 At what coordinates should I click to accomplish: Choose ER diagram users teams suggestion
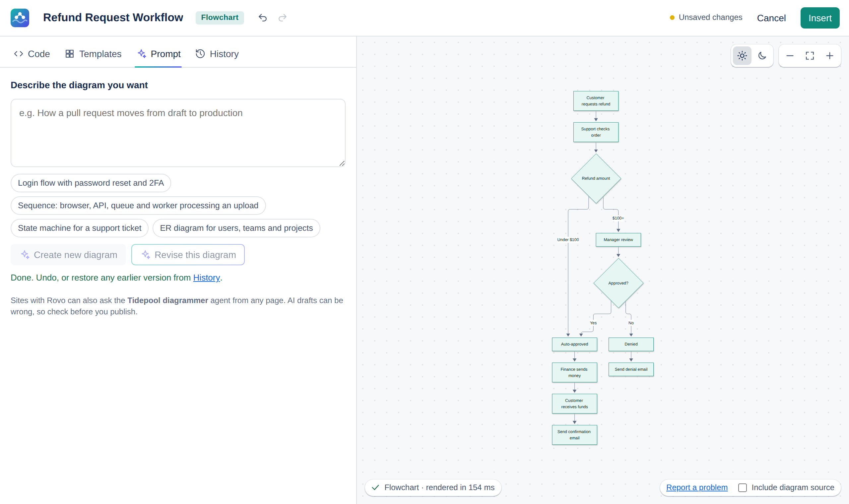(236, 228)
